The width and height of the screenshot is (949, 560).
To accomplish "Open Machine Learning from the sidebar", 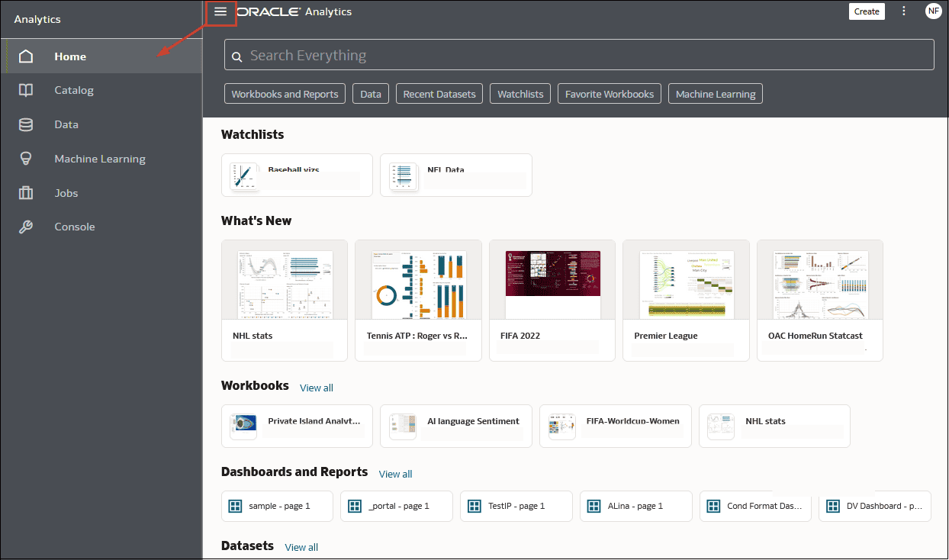I will (x=27, y=158).
